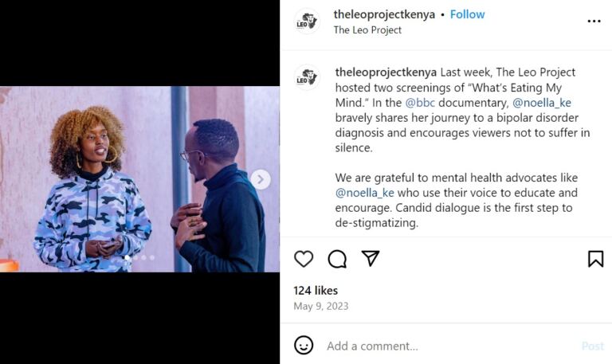Open first @noella_ke mention in caption
The width and height of the screenshot is (612, 364).
click(541, 103)
